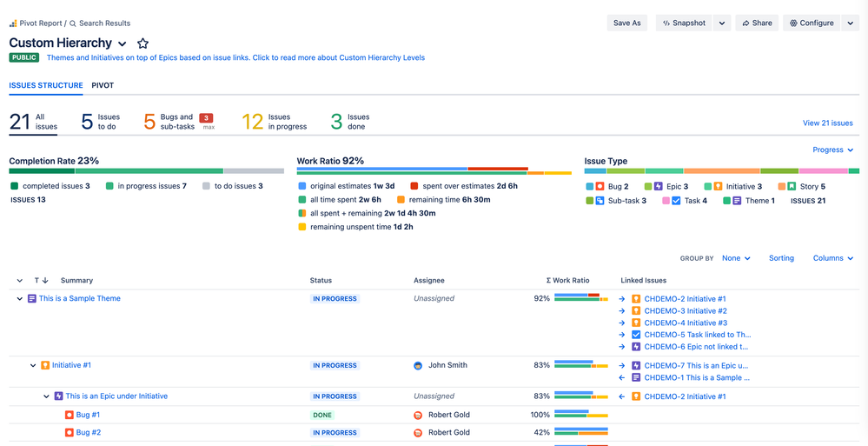Open the Bug #1 issue link

[88, 415]
